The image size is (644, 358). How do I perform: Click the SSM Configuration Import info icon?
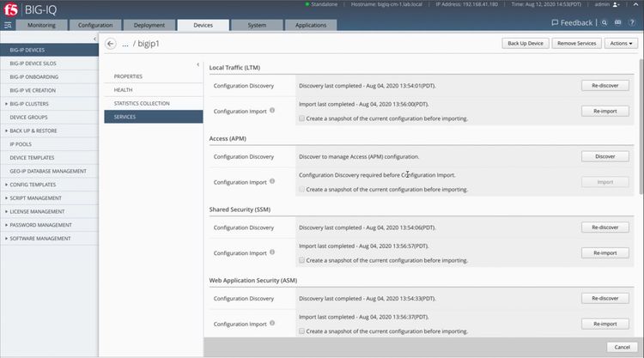point(272,252)
